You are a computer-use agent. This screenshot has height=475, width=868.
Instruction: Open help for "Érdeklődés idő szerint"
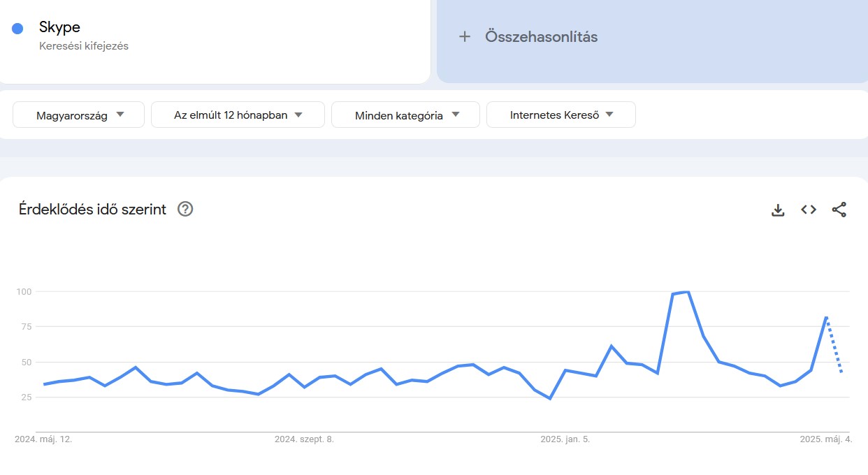point(185,209)
